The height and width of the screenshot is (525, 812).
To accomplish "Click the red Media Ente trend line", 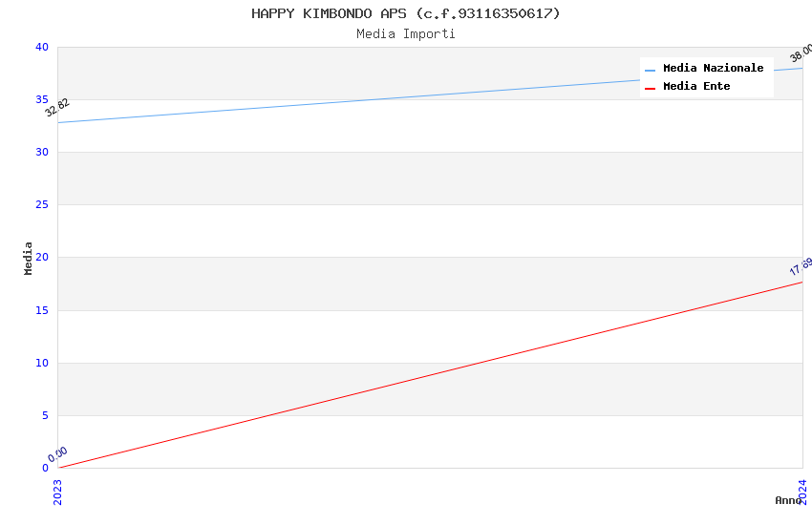I will (x=430, y=375).
